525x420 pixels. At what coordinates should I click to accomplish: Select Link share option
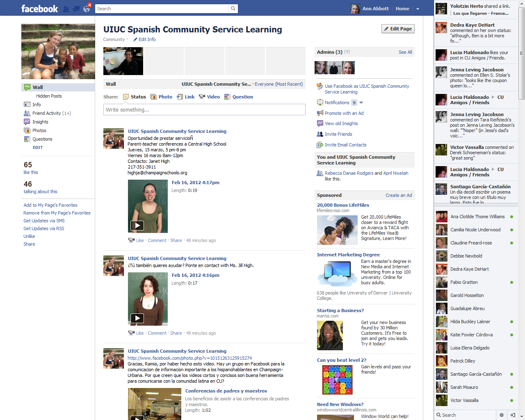coord(186,97)
